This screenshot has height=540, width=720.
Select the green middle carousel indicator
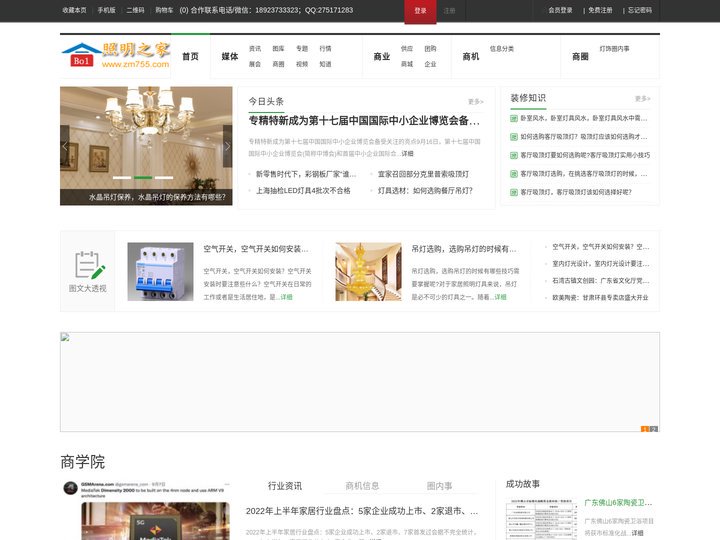click(x=143, y=177)
